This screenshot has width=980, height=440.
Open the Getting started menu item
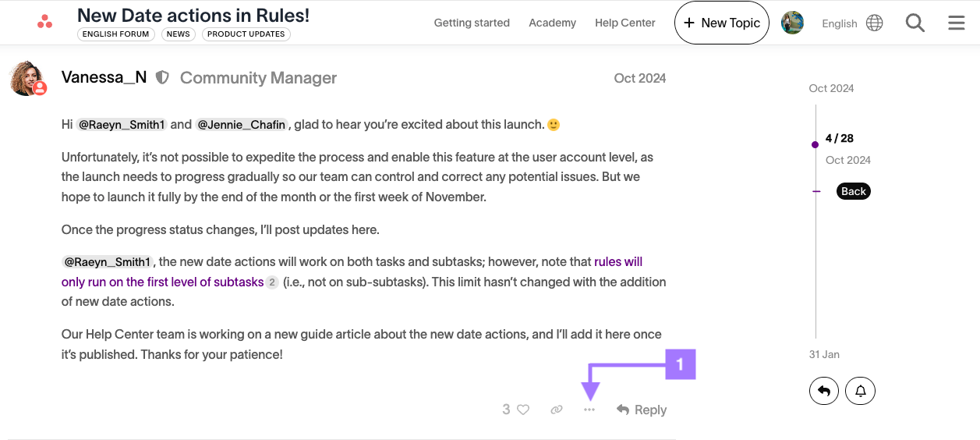472,23
